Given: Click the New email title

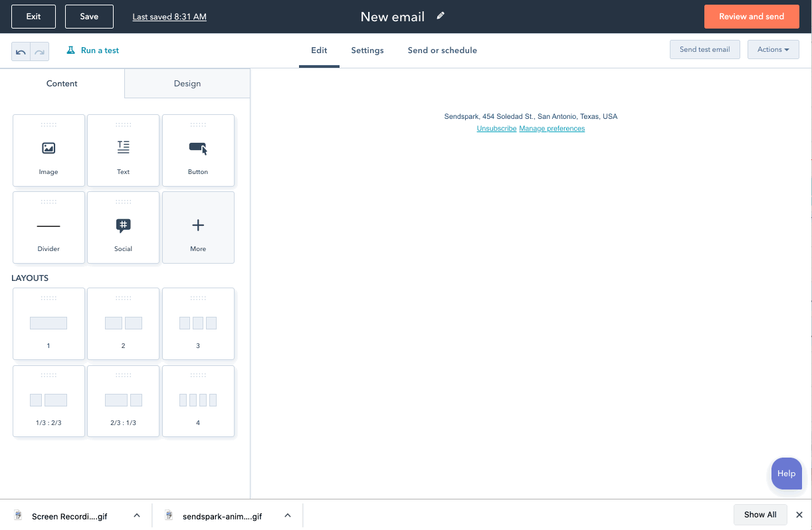Looking at the screenshot, I should point(393,17).
